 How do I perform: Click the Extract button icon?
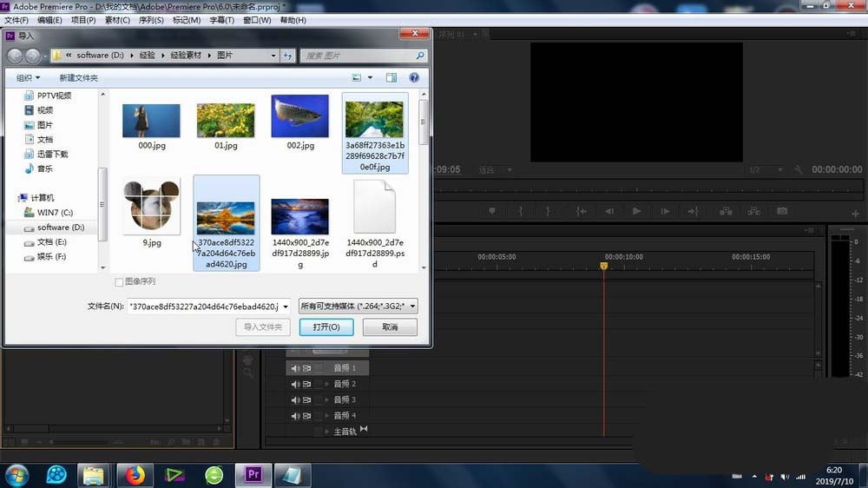(x=754, y=211)
